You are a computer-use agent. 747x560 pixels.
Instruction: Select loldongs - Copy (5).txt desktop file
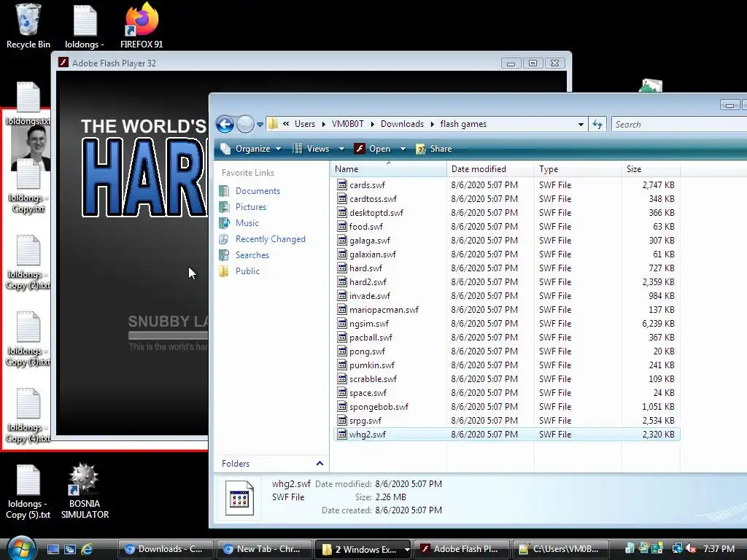coord(28,491)
